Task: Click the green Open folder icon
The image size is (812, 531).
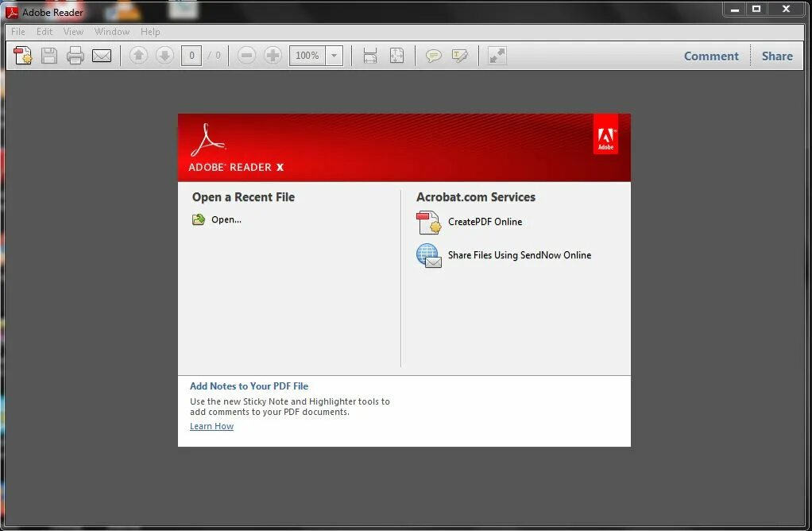Action: pyautogui.click(x=199, y=219)
